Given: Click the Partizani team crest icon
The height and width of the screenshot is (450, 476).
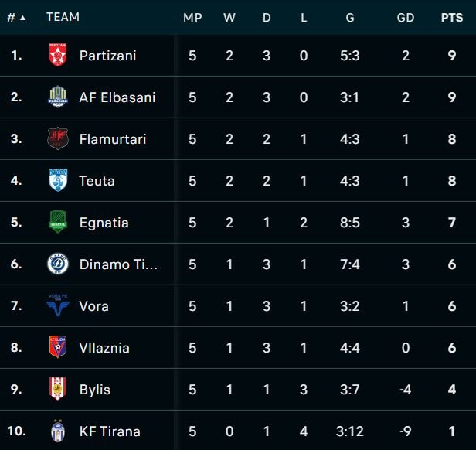Looking at the screenshot, I should point(57,56).
